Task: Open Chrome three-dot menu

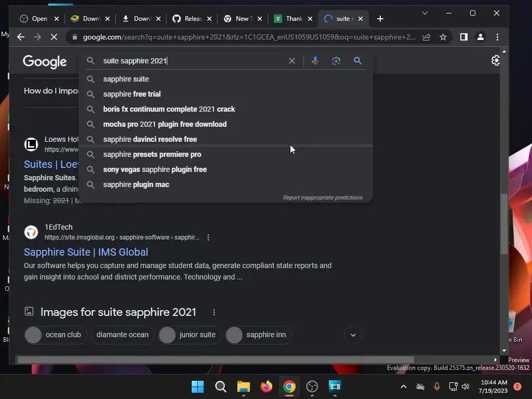Action: 497,37
